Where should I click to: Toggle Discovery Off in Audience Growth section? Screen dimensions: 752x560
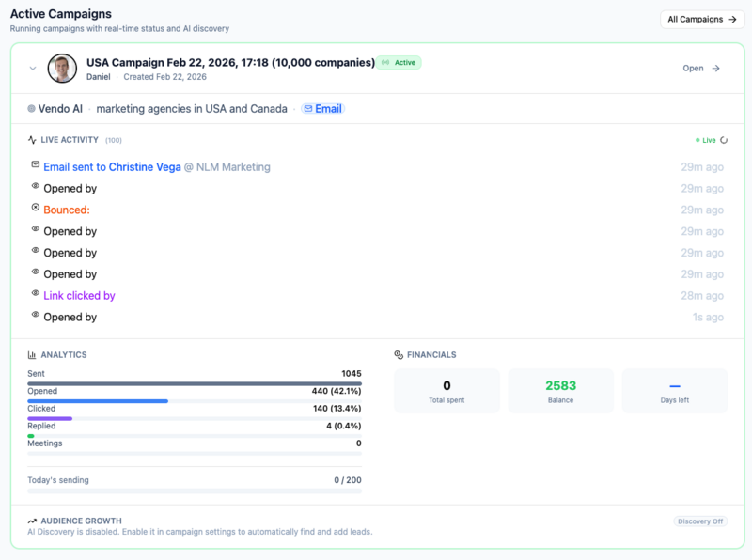699,521
